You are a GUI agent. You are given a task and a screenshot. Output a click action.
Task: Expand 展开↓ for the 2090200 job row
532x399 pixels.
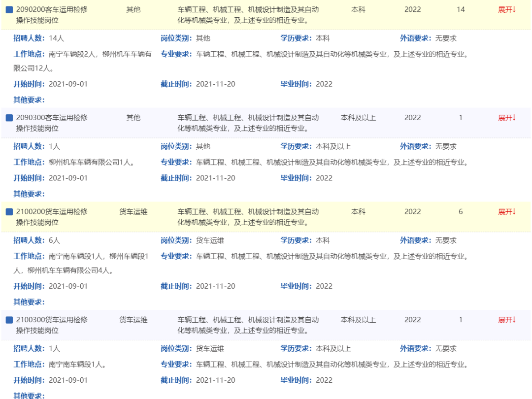tap(507, 10)
